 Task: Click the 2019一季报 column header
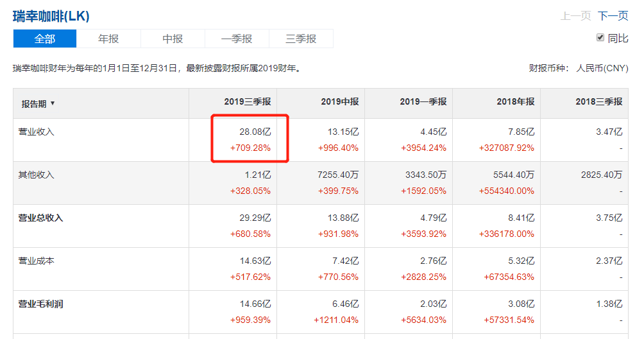click(423, 101)
